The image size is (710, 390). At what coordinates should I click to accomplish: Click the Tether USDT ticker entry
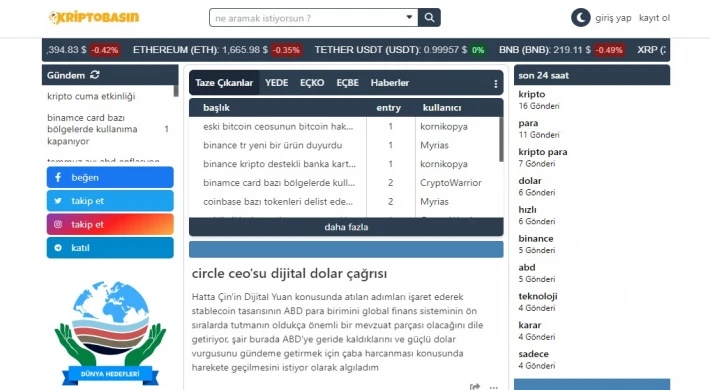401,50
